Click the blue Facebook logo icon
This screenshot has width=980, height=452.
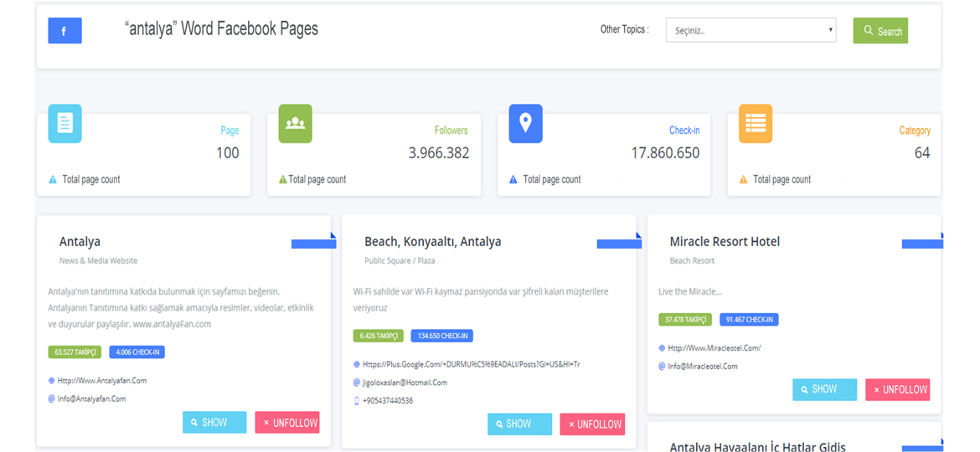pyautogui.click(x=64, y=31)
